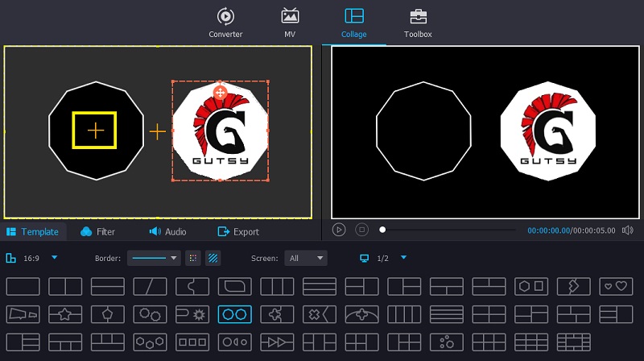Open the Converter module

225,23
